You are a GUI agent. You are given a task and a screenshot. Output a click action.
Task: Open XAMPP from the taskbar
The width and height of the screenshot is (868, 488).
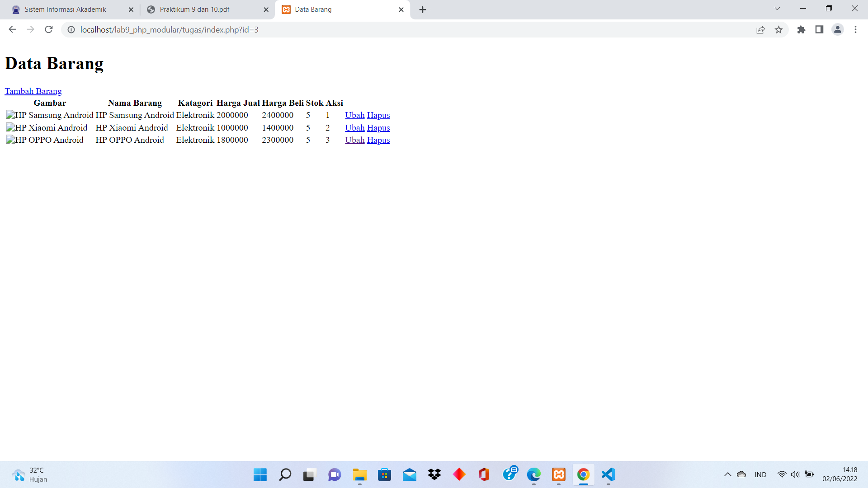559,474
